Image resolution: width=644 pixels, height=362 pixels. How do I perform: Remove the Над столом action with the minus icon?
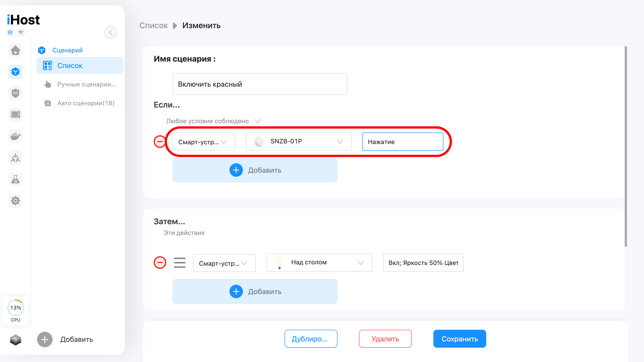(160, 263)
